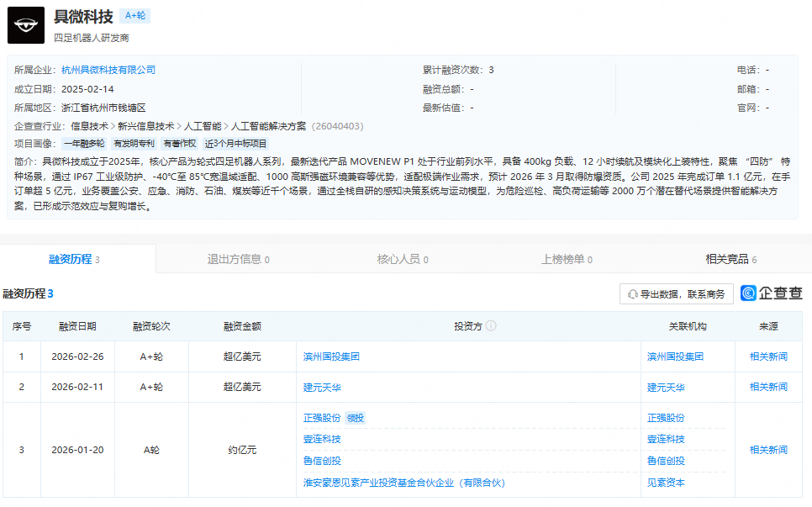Select the 一年融多轮 project tag

84,144
